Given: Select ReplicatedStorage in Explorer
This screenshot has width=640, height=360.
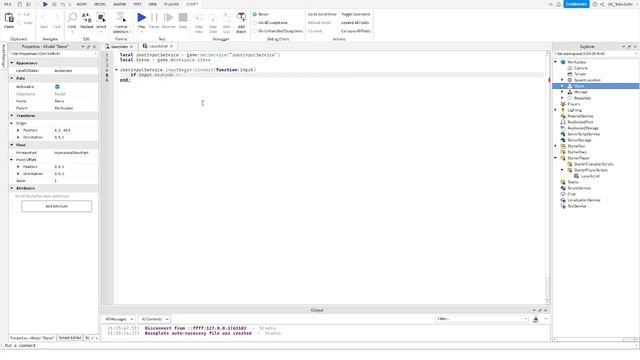Looking at the screenshot, I should [x=582, y=128].
